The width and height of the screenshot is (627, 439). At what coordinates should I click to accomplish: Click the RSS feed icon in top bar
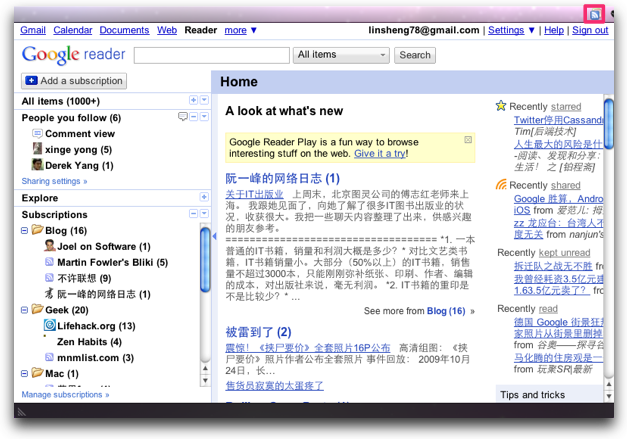point(593,13)
